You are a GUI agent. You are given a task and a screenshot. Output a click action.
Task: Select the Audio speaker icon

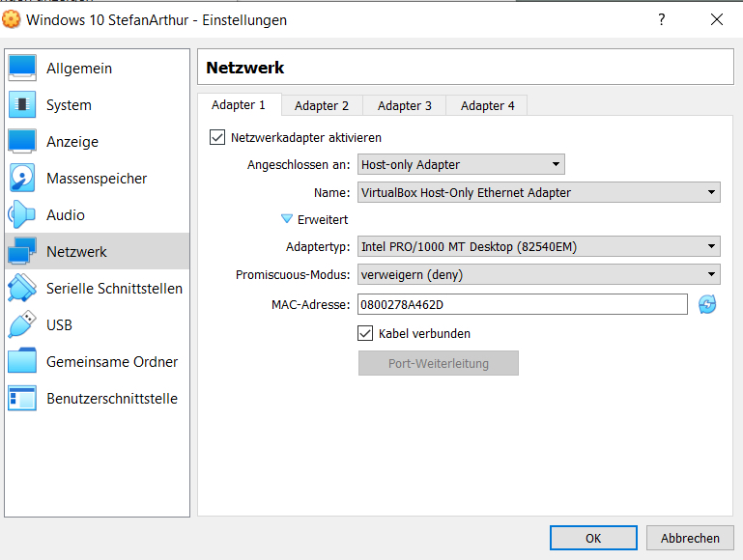point(22,214)
